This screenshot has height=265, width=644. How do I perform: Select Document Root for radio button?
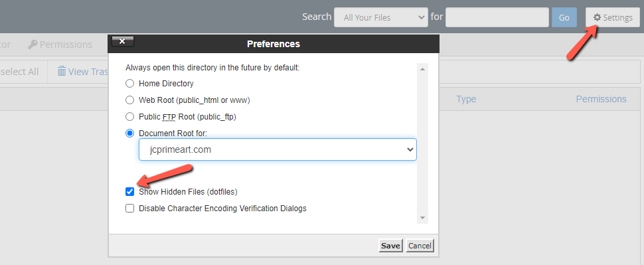129,133
